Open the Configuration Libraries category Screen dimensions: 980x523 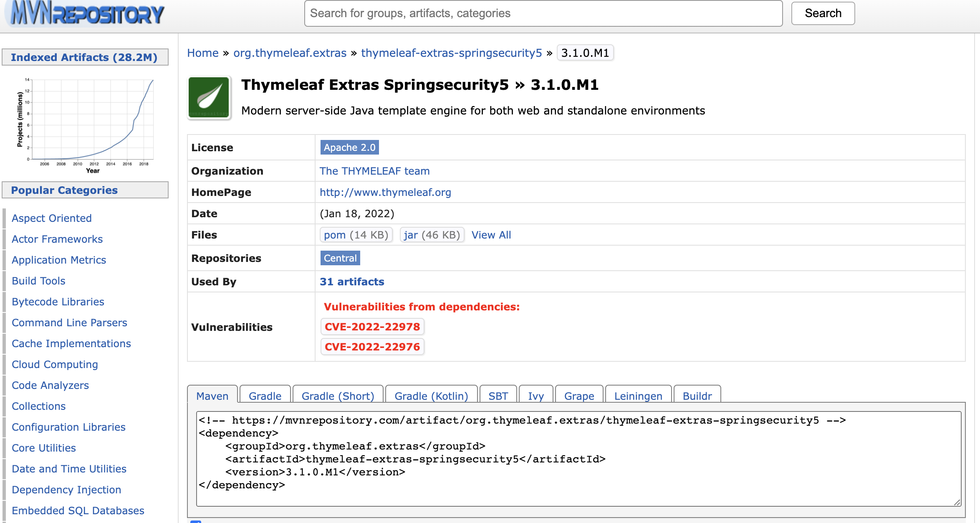68,427
